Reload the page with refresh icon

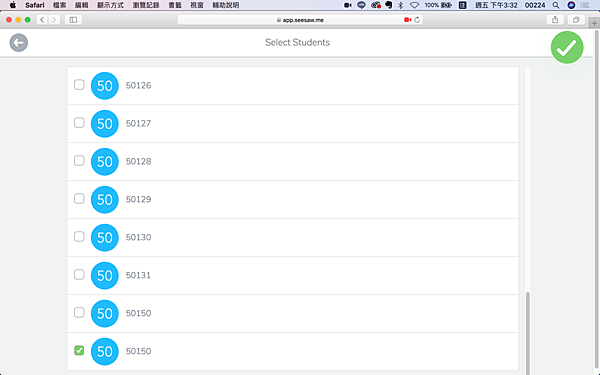click(x=417, y=20)
